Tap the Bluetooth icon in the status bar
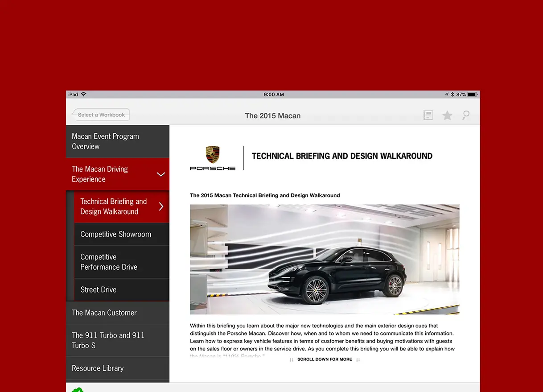Viewport: 543px width, 392px height. (x=452, y=94)
